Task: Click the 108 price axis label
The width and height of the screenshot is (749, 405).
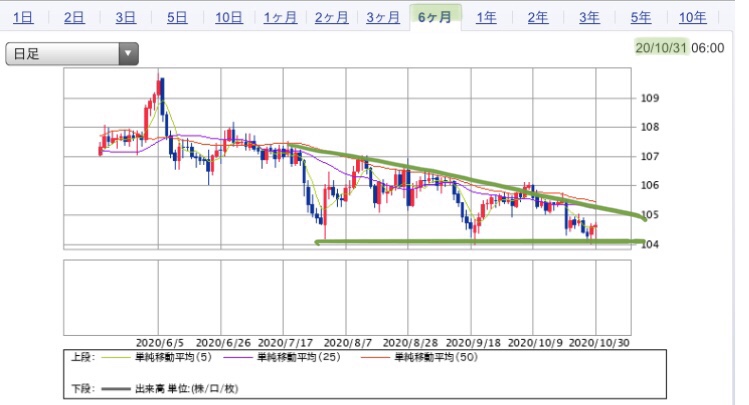Action: [x=650, y=127]
